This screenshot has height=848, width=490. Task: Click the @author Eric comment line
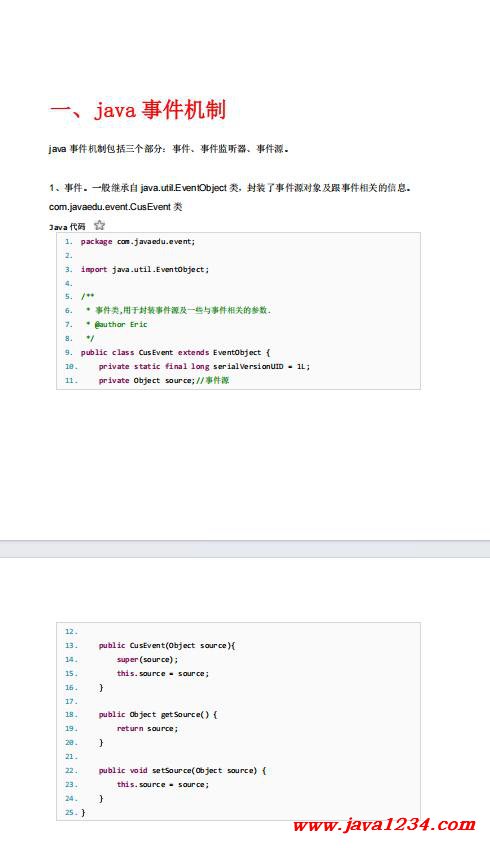[x=116, y=324]
